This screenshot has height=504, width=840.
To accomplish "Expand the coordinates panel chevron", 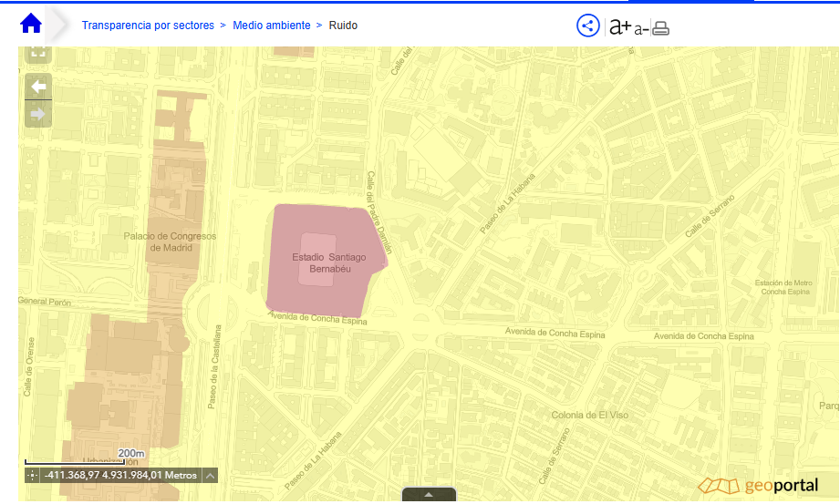I will coord(211,475).
